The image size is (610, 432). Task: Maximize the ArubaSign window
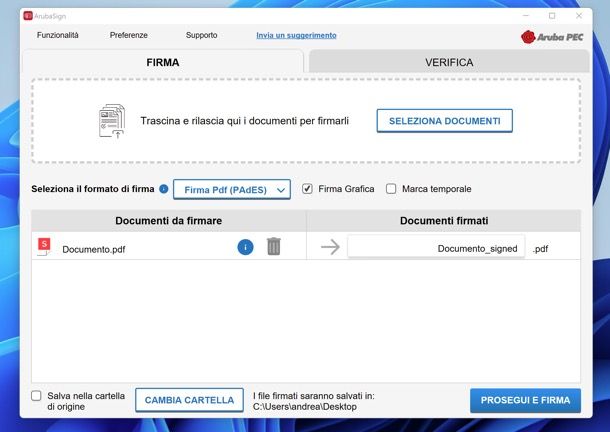552,16
